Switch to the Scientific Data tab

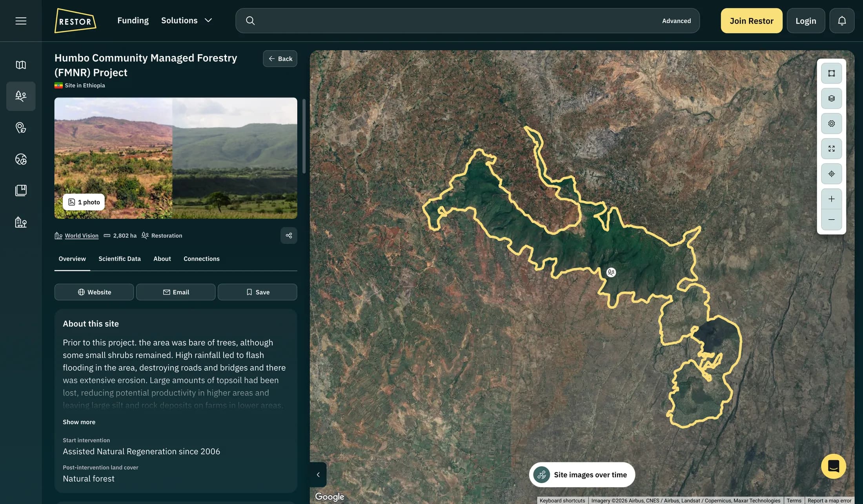pyautogui.click(x=120, y=259)
